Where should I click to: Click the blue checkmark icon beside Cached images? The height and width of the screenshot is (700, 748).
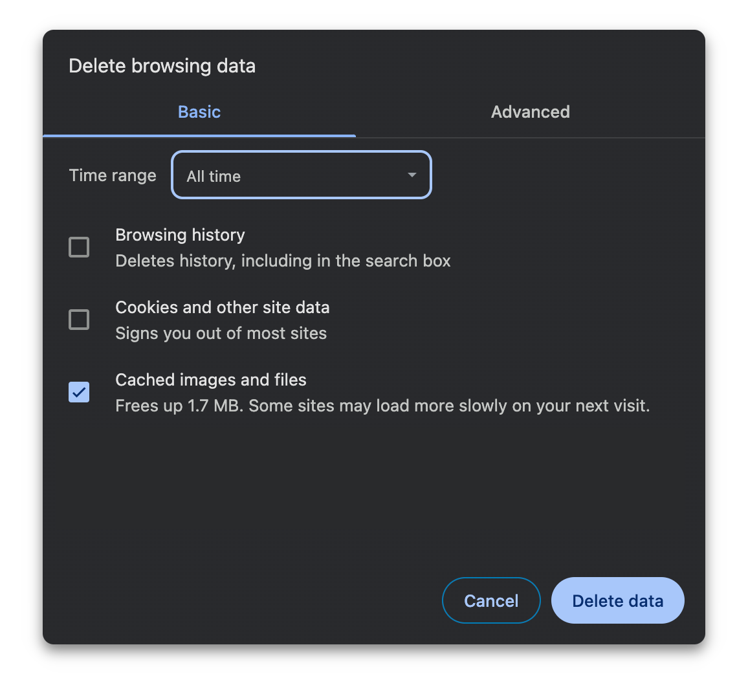[79, 392]
